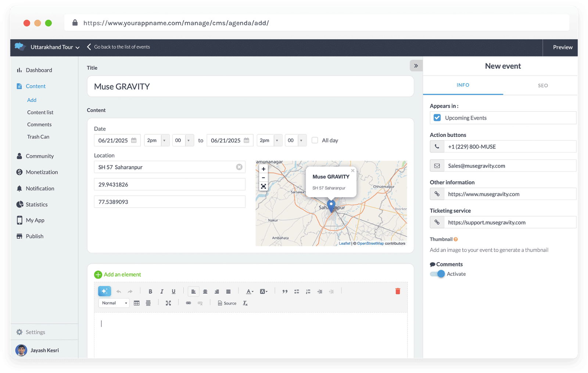Click the Title field containing Muse GRAVITY
Image resolution: width=588 pixels, height=373 pixels.
pos(250,86)
